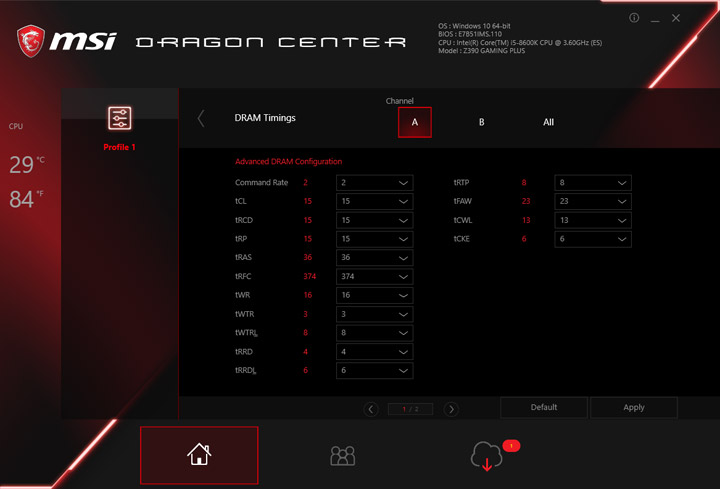
Task: Open the information icon in the title bar
Action: click(x=634, y=18)
